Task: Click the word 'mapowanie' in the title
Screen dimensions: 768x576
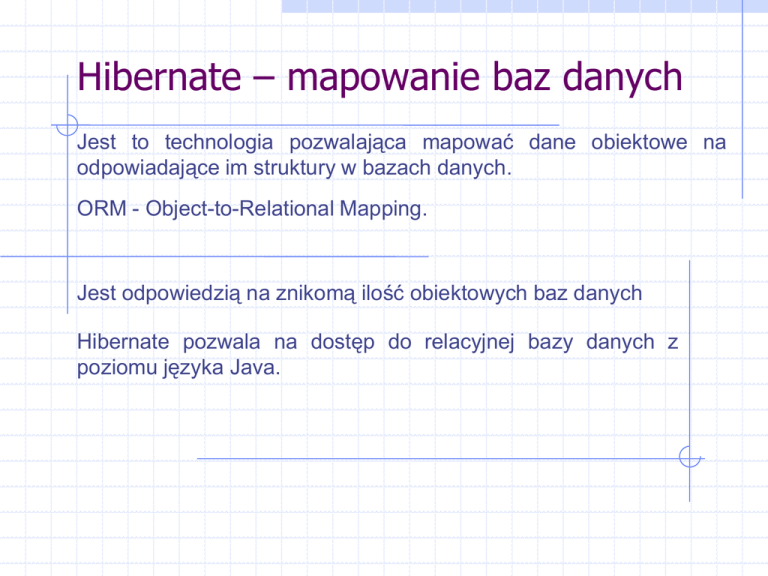Action: click(x=384, y=77)
